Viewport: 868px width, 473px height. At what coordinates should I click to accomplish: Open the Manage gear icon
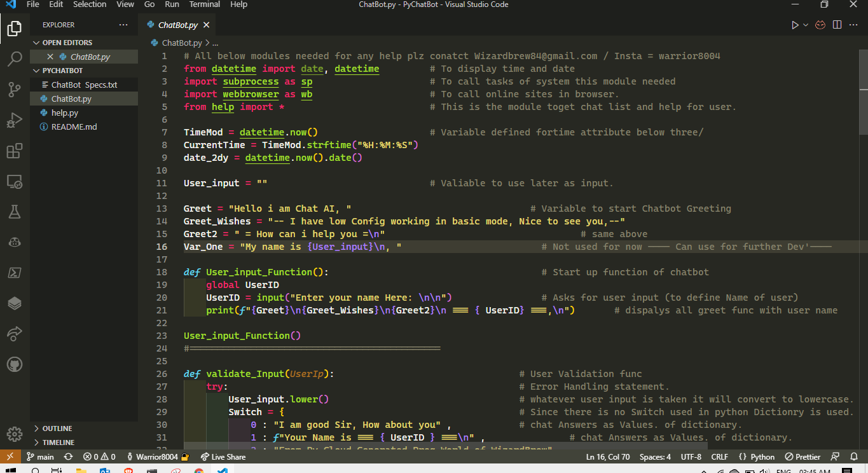(x=14, y=434)
